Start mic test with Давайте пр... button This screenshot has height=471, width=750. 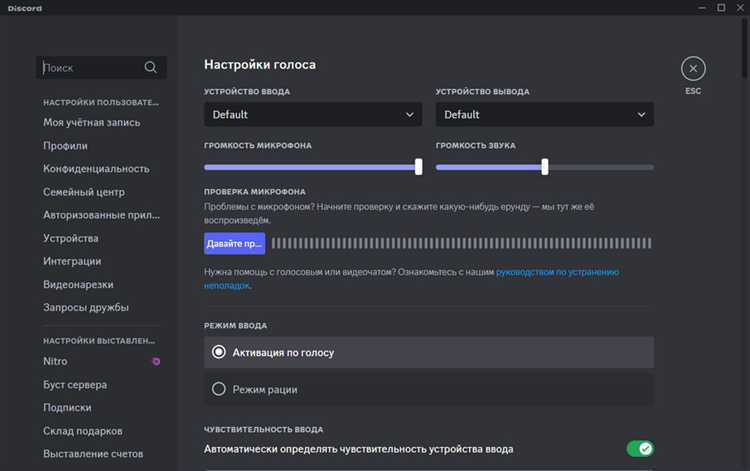tap(234, 243)
